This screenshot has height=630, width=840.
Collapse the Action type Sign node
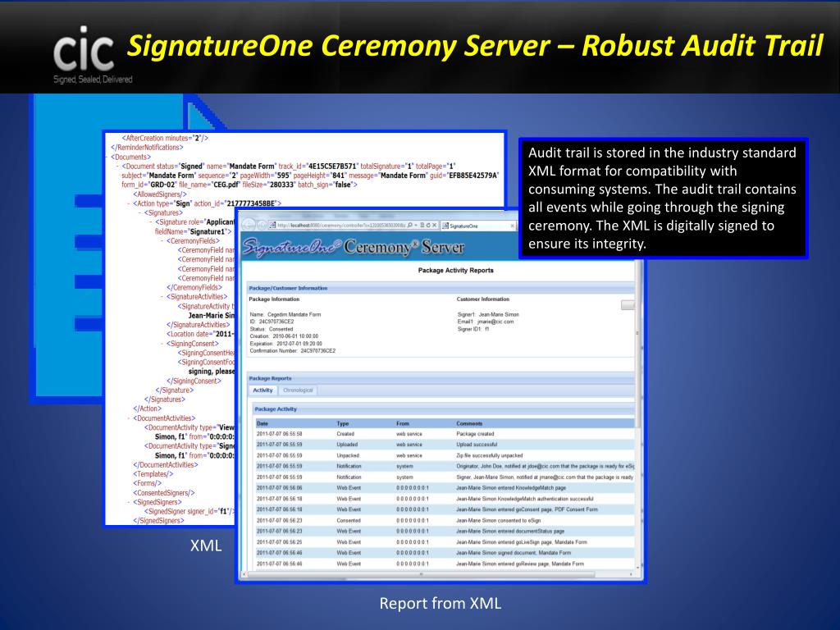pyautogui.click(x=129, y=203)
